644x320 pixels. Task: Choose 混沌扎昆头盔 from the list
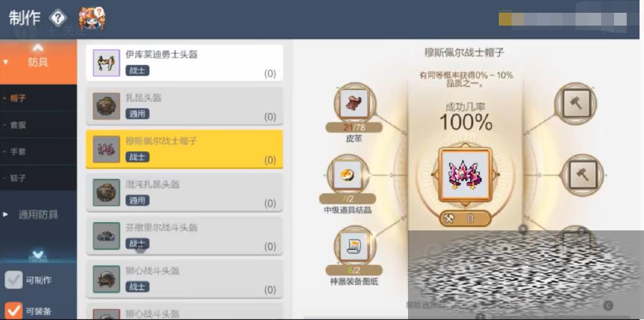[x=184, y=193]
